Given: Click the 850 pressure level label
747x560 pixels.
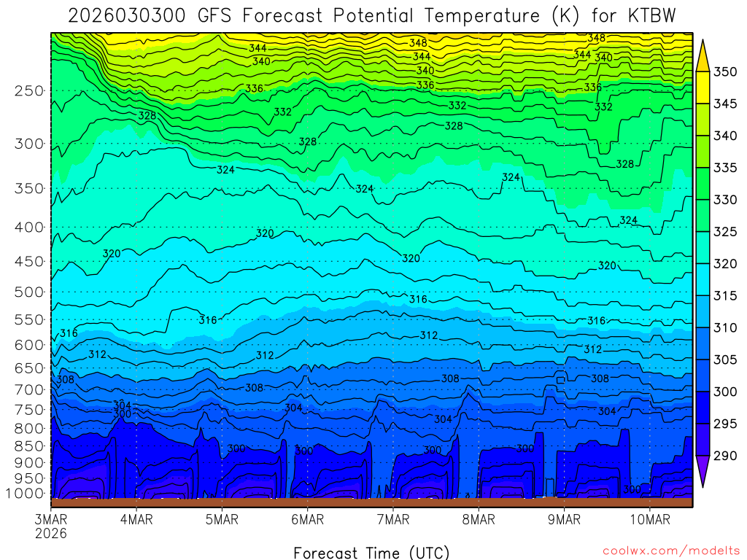Looking at the screenshot, I should click(29, 446).
